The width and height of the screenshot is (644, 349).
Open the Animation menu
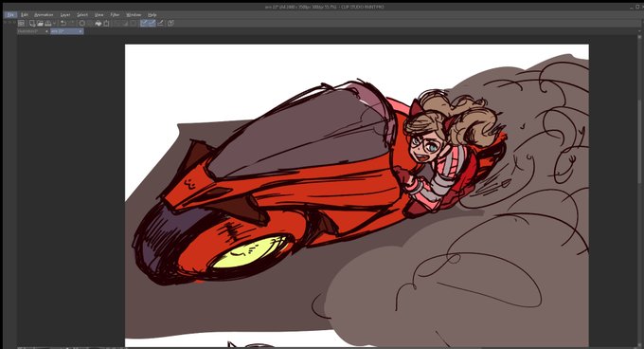pyautogui.click(x=44, y=15)
